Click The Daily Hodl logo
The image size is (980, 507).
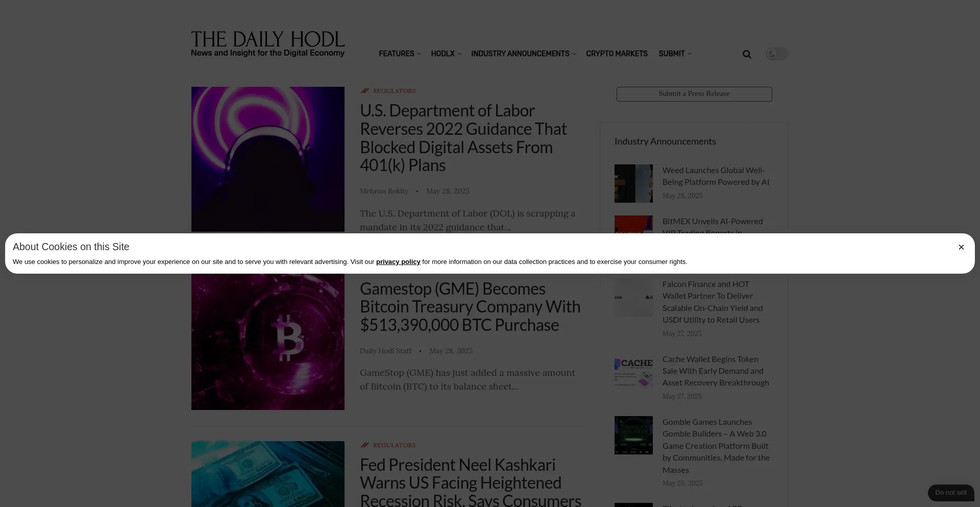tap(268, 44)
